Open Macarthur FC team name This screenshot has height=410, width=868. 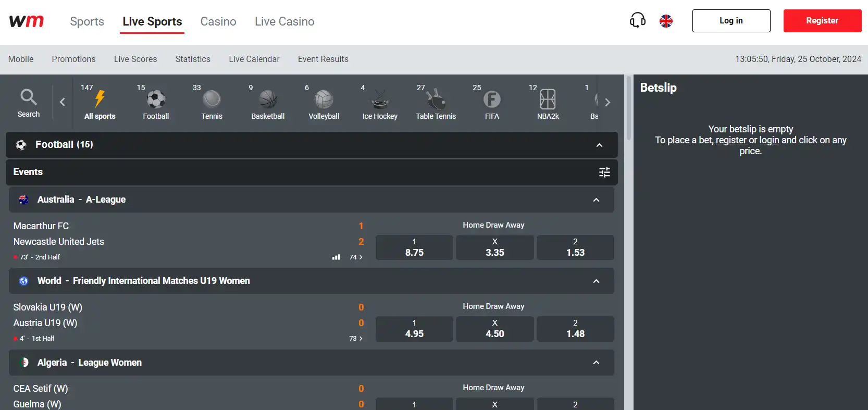(41, 226)
